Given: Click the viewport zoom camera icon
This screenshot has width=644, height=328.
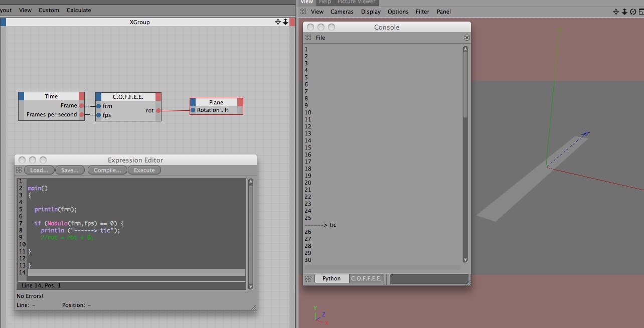Looking at the screenshot, I should click(624, 12).
